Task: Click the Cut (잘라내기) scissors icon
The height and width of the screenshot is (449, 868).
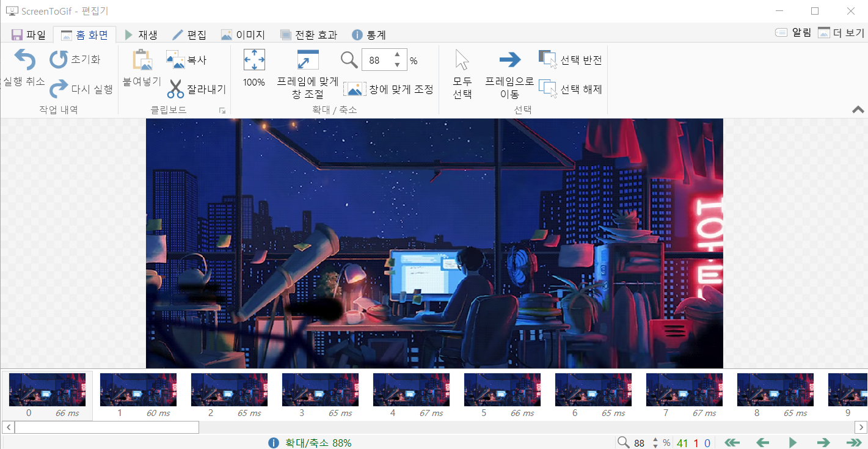Action: click(175, 89)
